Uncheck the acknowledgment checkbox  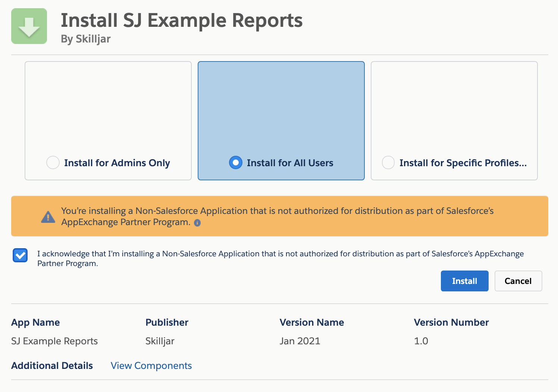20,256
